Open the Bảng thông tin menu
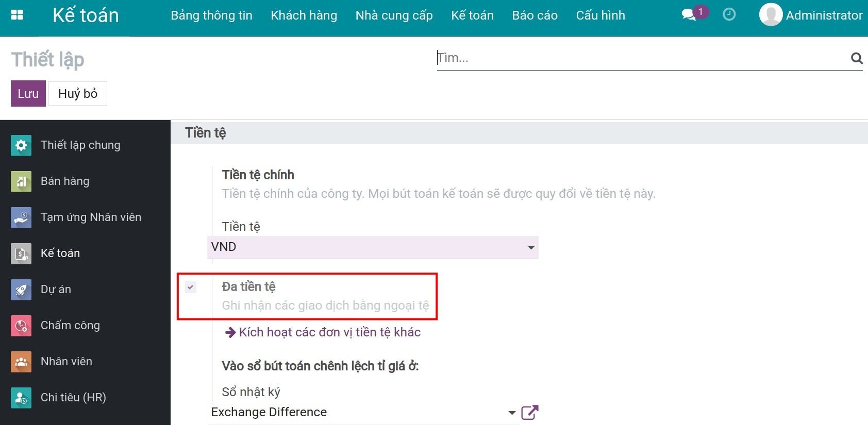868x425 pixels. (x=211, y=15)
